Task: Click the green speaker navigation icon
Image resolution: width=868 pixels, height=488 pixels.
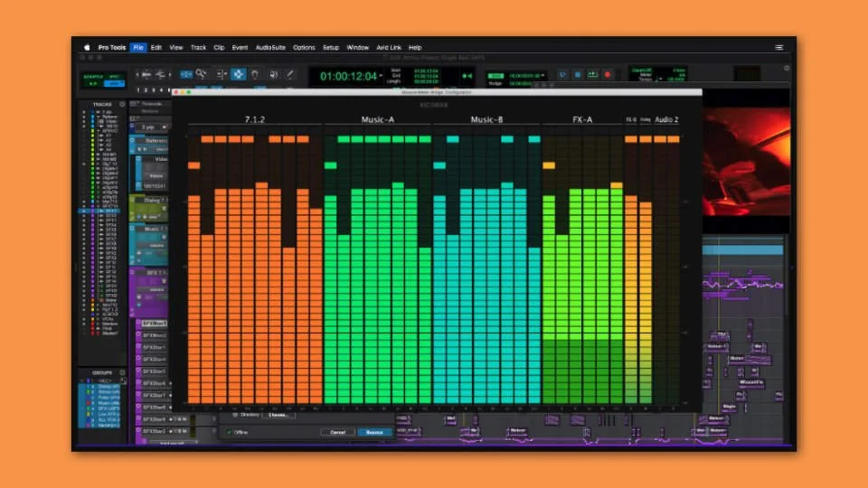Action: coord(467,76)
